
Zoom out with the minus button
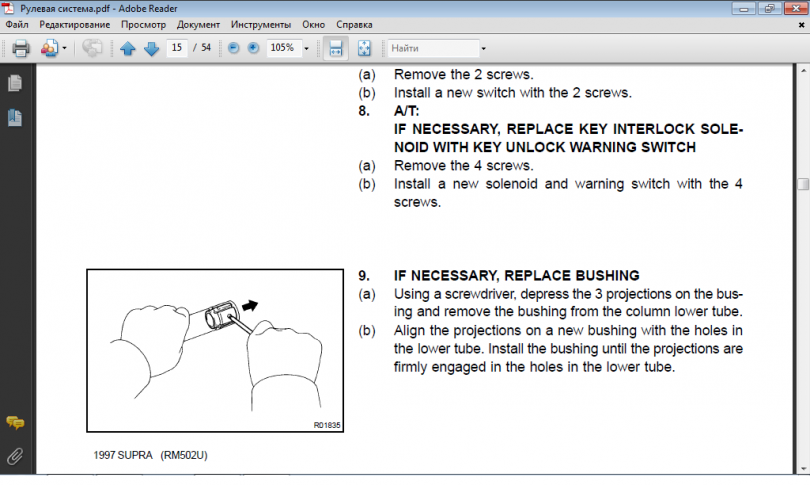tap(233, 48)
